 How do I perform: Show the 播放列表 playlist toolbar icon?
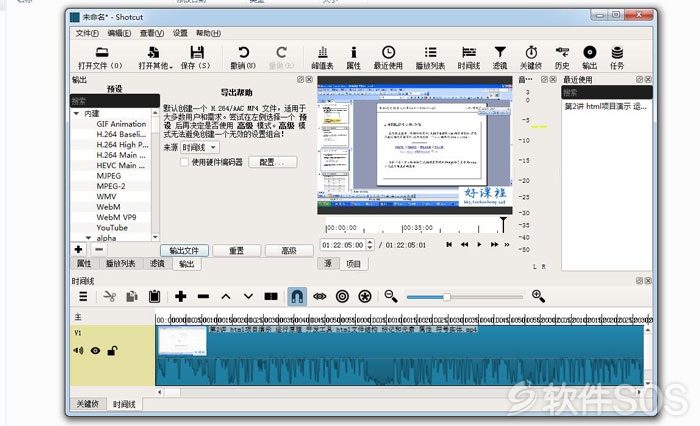(430, 58)
